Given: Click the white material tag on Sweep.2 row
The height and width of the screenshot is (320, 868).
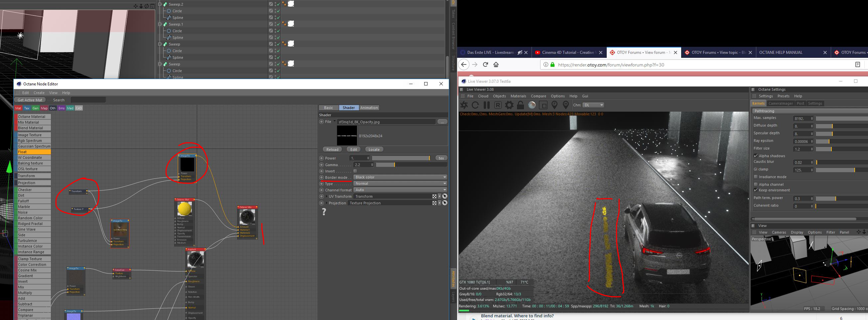Looking at the screenshot, I should click(x=291, y=4).
